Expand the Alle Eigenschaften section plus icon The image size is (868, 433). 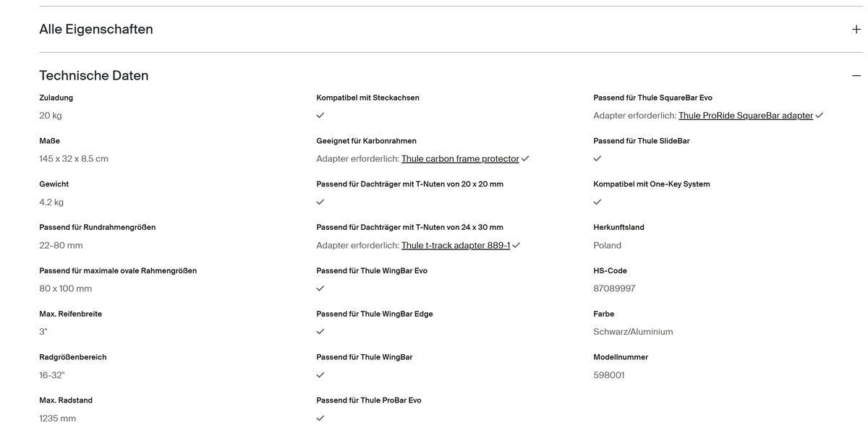click(x=856, y=29)
